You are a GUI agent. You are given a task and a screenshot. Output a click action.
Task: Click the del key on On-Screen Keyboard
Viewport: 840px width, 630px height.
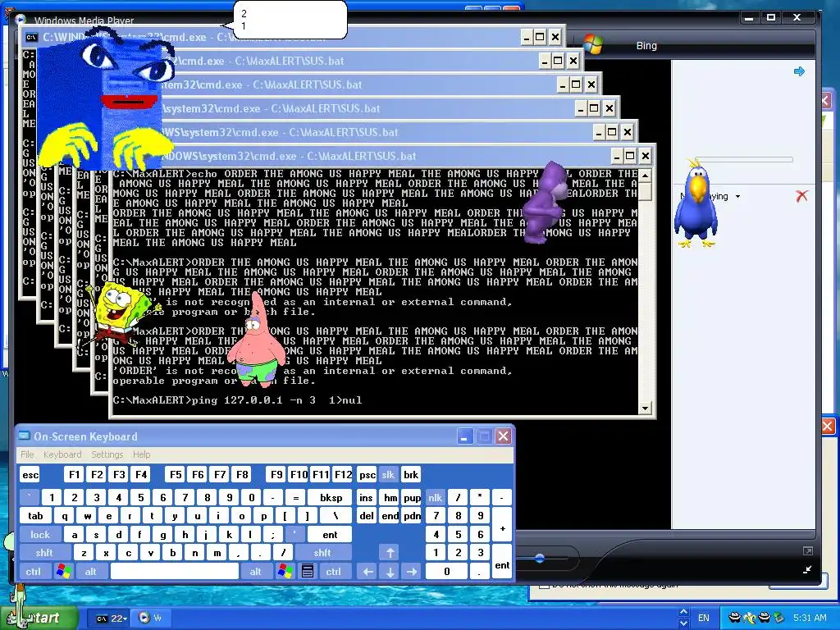tap(367, 516)
